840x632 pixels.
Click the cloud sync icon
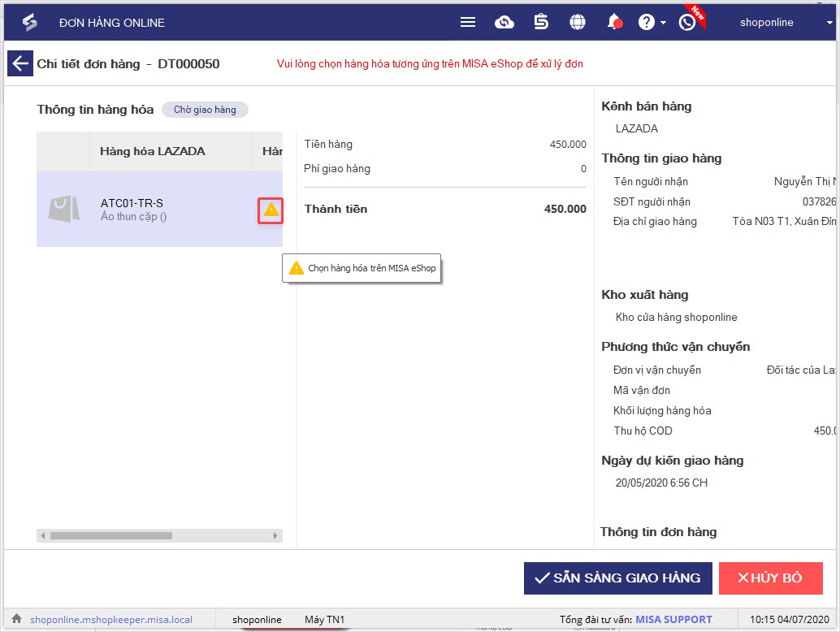pos(504,22)
